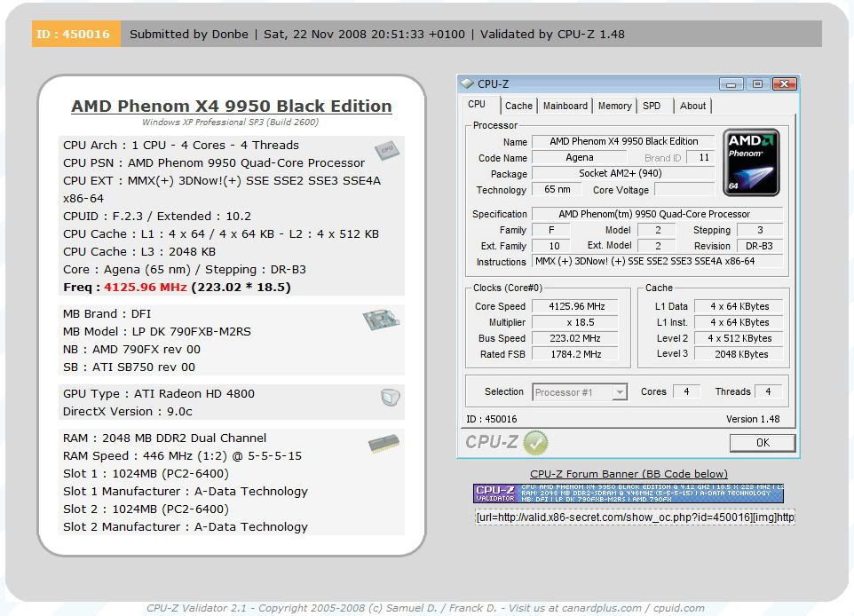Click the CPU chip icon beside CPU Arch
The width and height of the screenshot is (854, 616).
386,151
